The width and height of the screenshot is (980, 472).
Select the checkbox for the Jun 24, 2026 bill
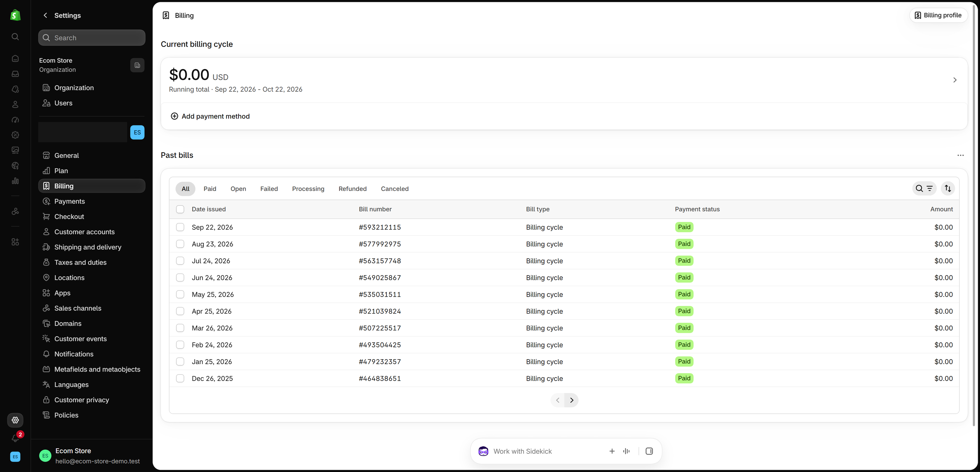(x=180, y=277)
